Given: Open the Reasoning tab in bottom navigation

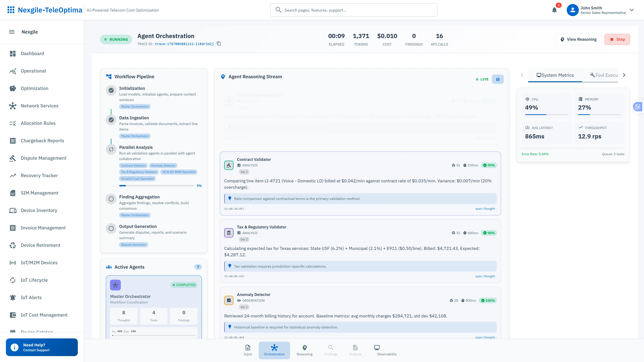Looking at the screenshot, I should tap(305, 350).
